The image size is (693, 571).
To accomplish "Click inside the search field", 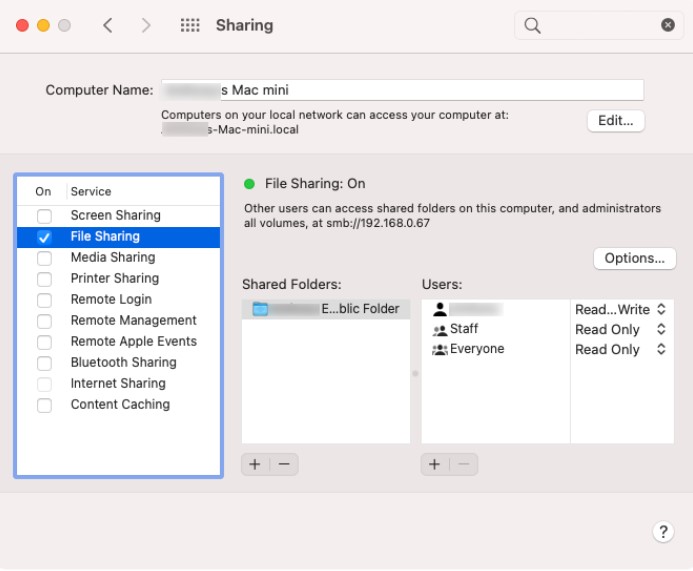I will click(599, 25).
